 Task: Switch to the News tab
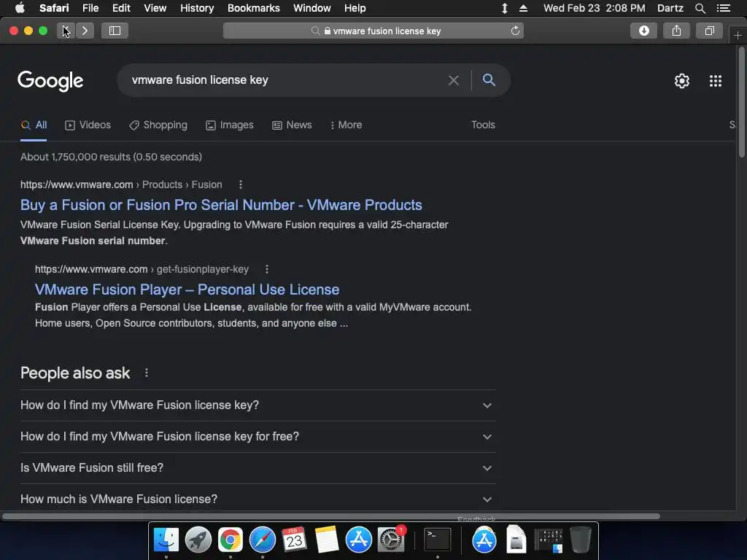coord(292,125)
